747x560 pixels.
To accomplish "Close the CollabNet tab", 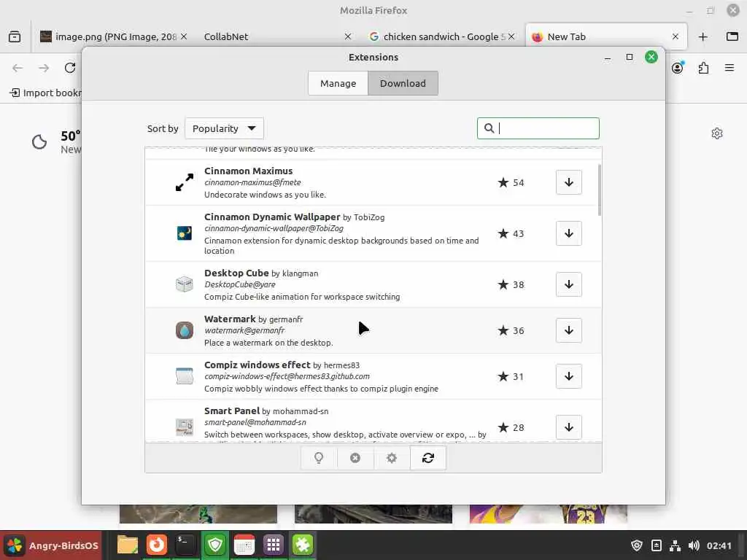I will tap(348, 36).
